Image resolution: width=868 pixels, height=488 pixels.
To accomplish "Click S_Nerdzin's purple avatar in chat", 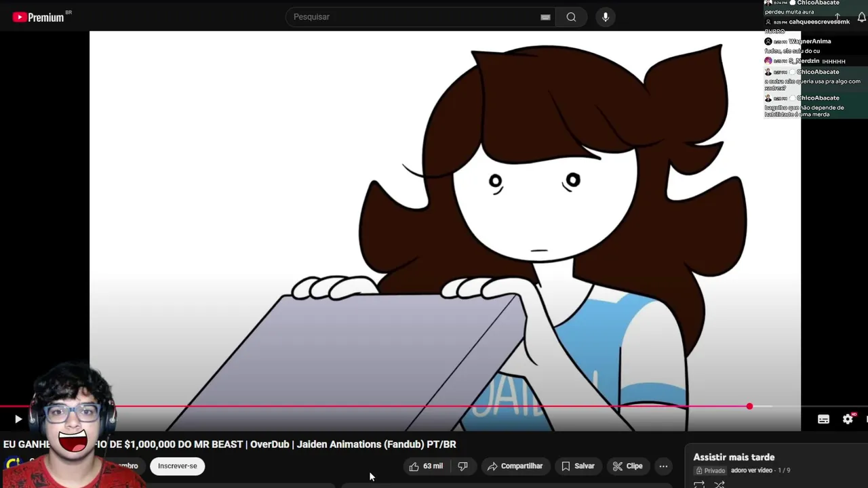I will (x=768, y=61).
